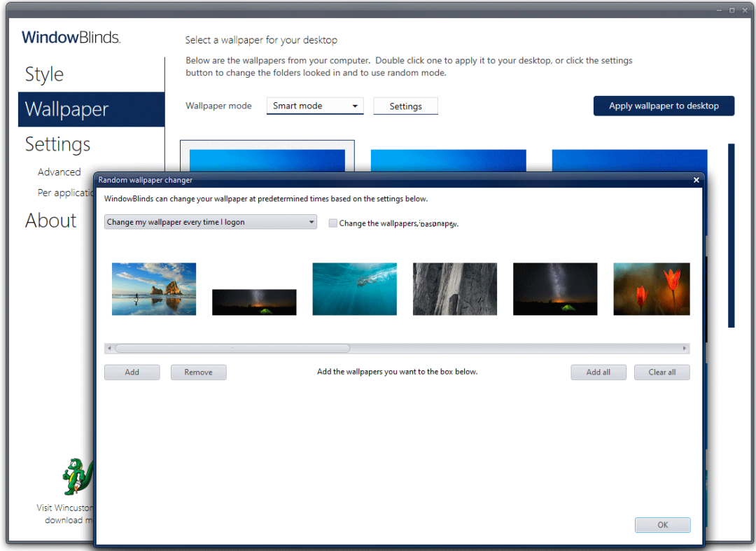Expand the 'Change my wallpaper every time I logon' dropdown
This screenshot has width=756, height=551.
(210, 222)
